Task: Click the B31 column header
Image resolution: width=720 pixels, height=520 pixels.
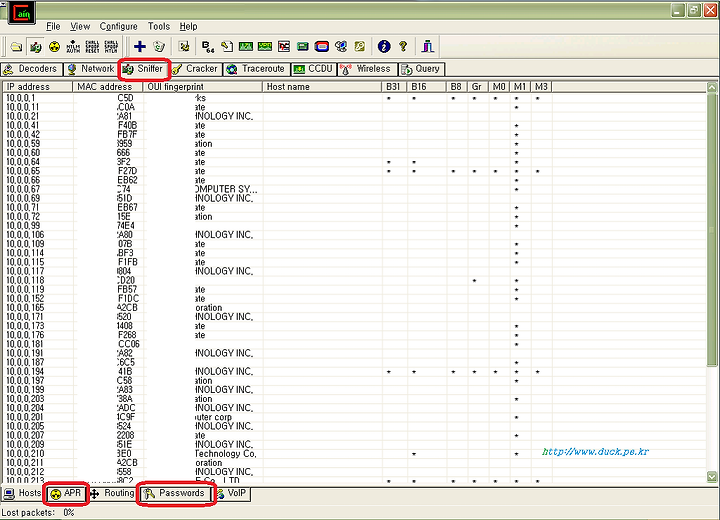Action: 394,87
